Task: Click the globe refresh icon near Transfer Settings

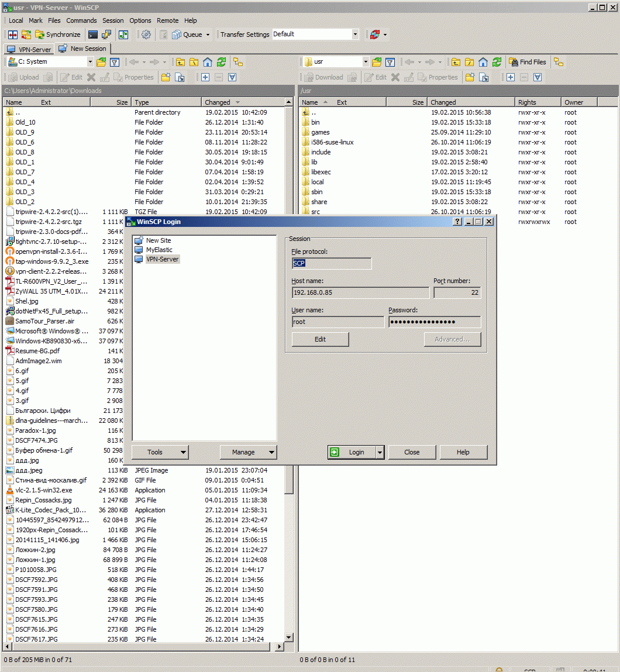Action: (x=375, y=35)
